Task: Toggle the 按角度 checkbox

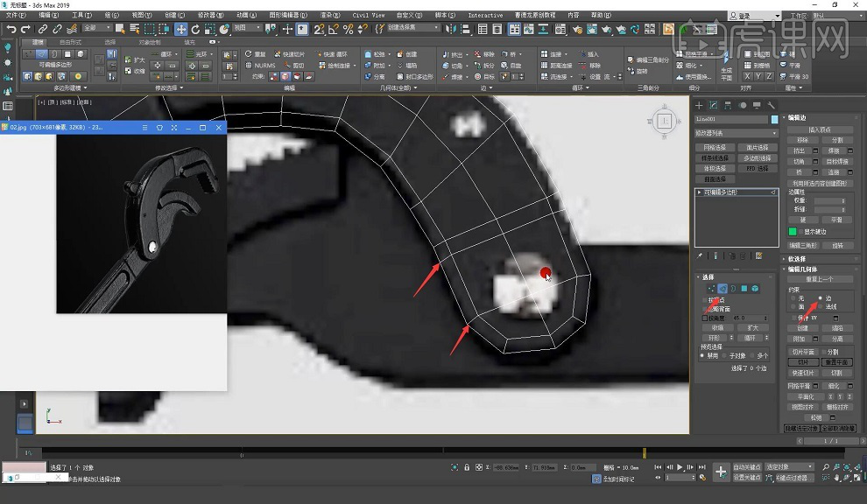Action: (705, 318)
